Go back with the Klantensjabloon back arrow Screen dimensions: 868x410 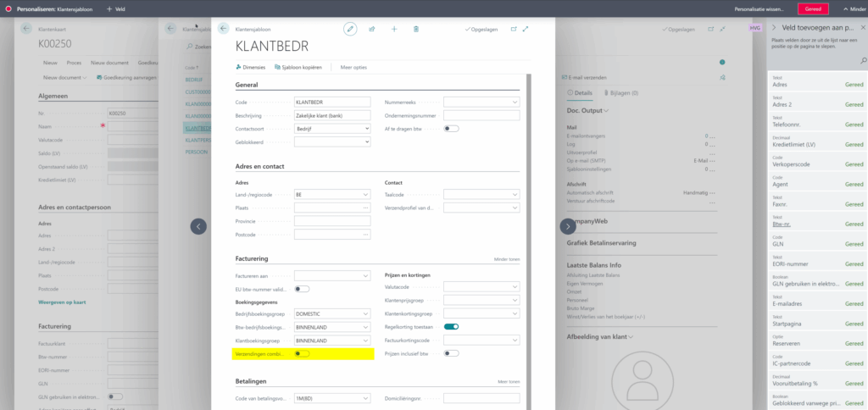[224, 29]
